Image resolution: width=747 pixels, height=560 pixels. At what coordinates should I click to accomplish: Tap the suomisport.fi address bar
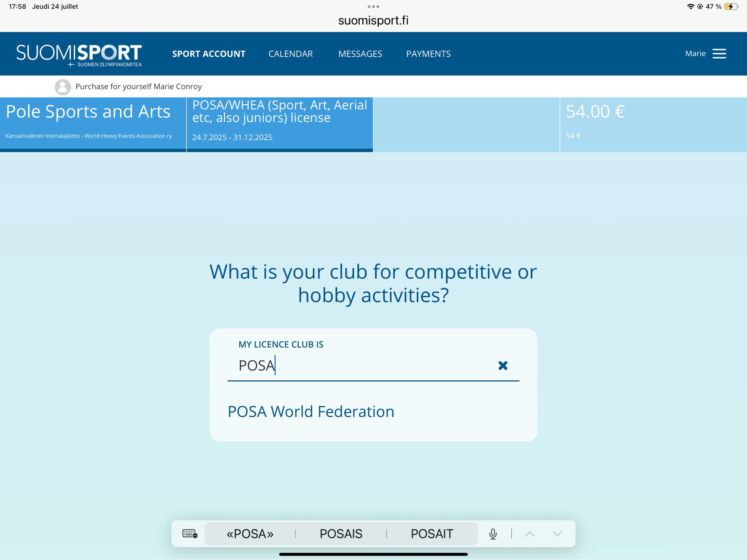pyautogui.click(x=373, y=20)
